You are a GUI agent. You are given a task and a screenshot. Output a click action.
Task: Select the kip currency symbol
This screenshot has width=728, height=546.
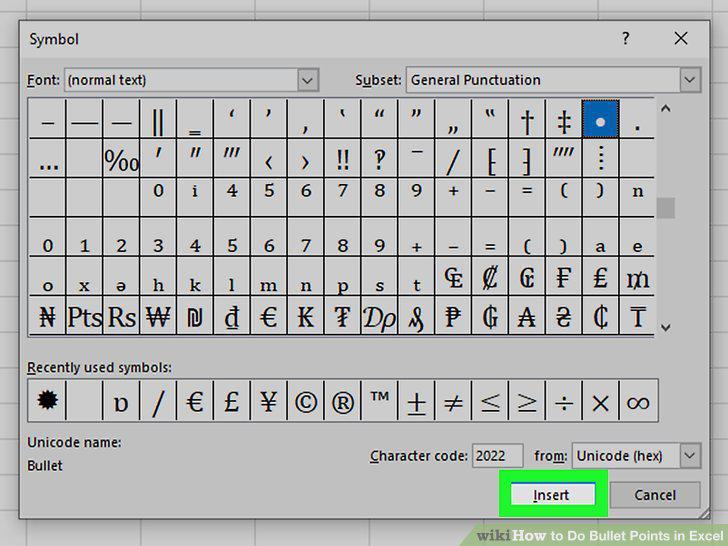[306, 317]
